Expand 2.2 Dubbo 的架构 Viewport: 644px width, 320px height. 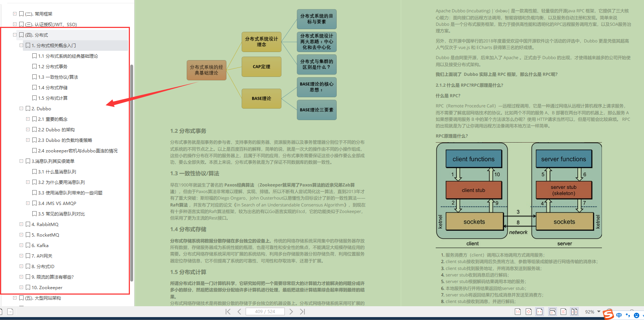tap(28, 130)
